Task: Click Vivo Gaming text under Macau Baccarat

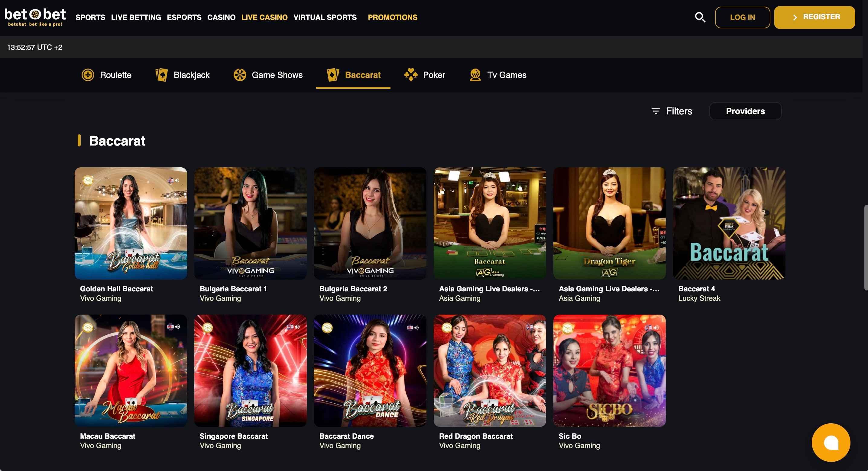Action: pyautogui.click(x=101, y=445)
